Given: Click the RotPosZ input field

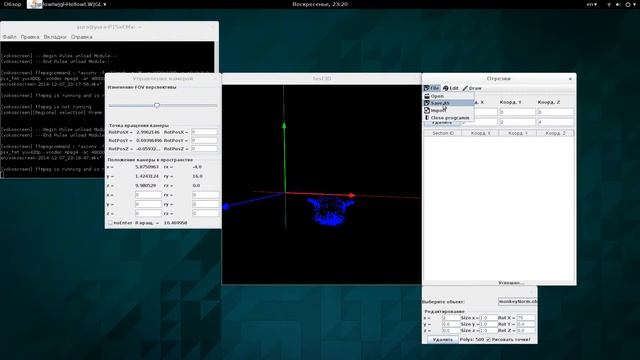Looking at the screenshot, I should 204,149.
